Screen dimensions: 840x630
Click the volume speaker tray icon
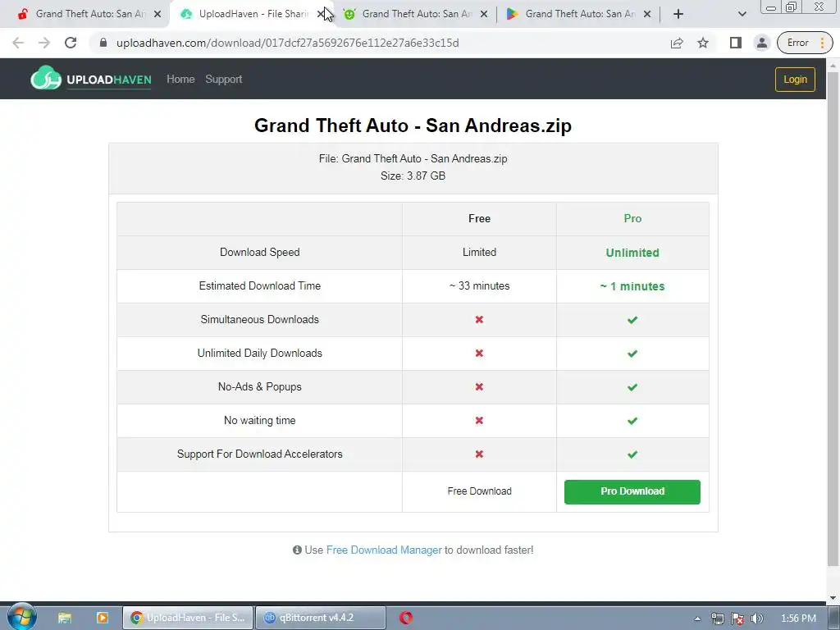(x=756, y=619)
